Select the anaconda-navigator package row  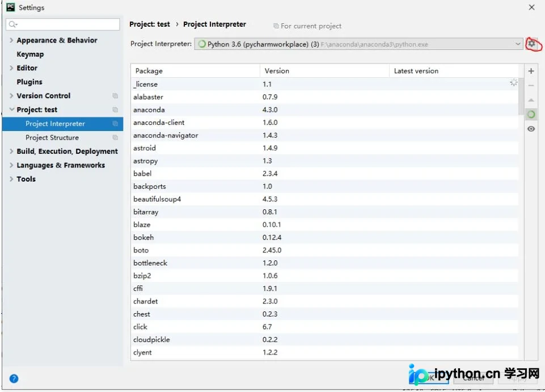tap(324, 136)
